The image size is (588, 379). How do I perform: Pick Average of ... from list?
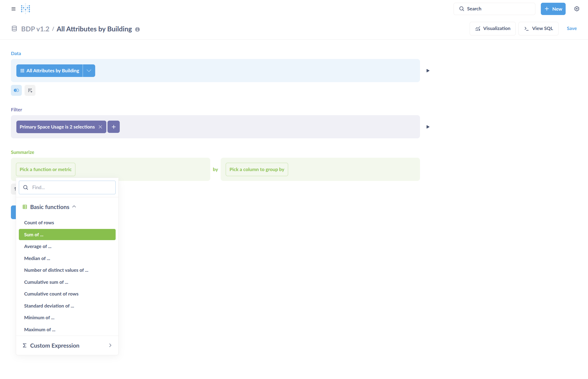coord(38,246)
